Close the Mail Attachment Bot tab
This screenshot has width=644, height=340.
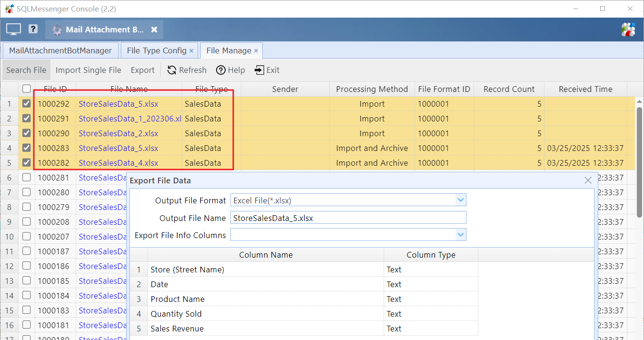click(x=154, y=30)
